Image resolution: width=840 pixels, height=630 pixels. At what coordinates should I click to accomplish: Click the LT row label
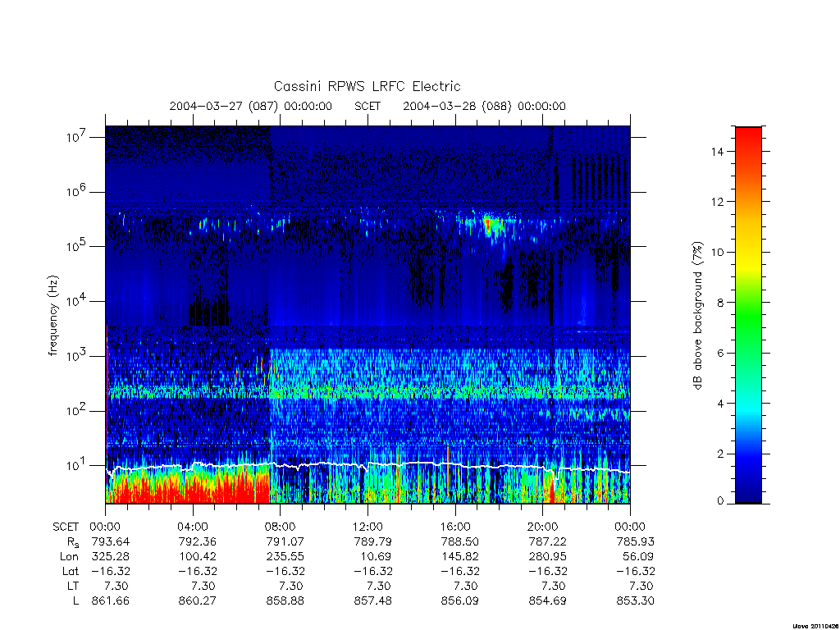pyautogui.click(x=73, y=586)
